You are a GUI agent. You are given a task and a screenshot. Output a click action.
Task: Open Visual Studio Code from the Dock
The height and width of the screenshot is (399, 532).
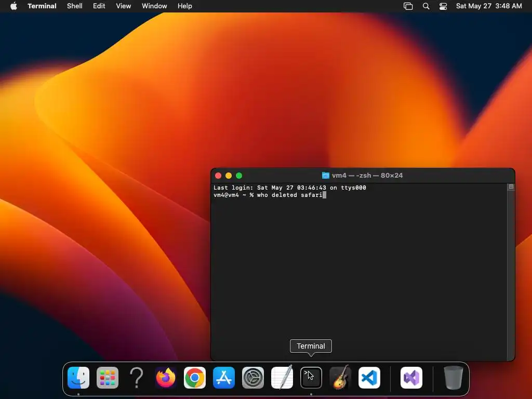tap(369, 378)
